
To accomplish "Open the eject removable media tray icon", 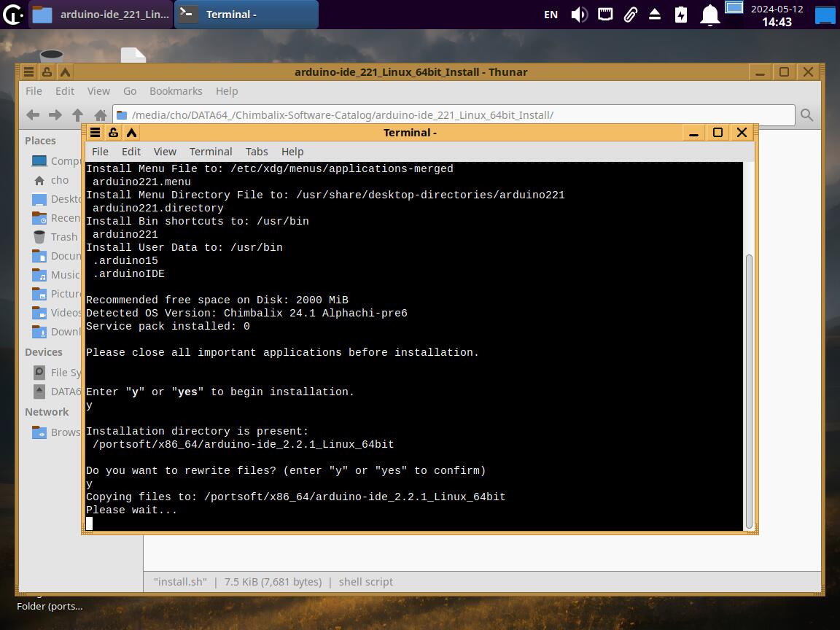I will tap(655, 14).
